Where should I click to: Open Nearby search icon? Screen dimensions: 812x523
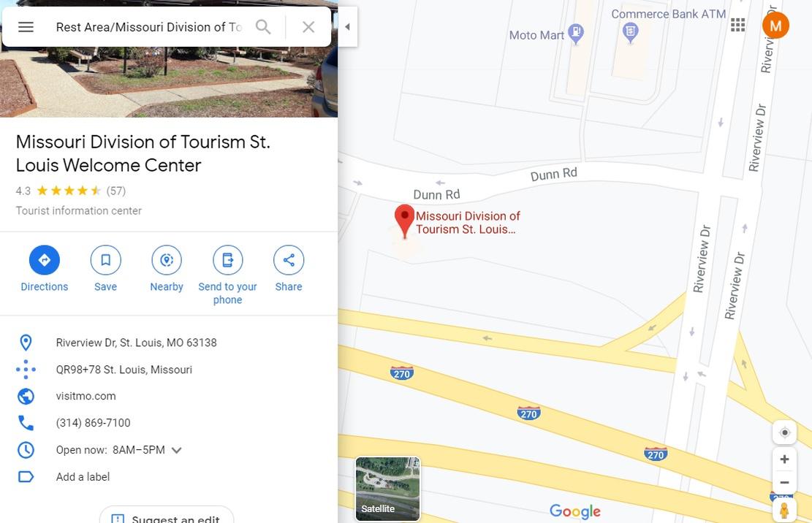[x=167, y=260]
